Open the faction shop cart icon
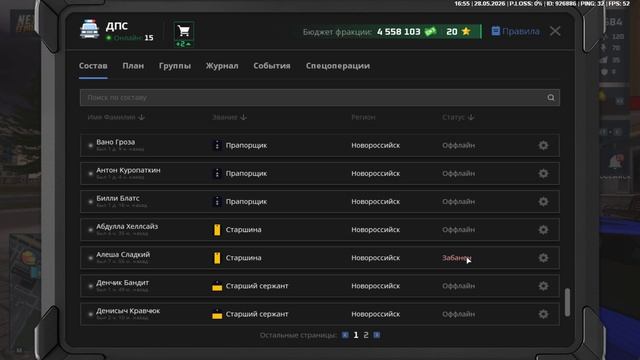 tap(184, 31)
